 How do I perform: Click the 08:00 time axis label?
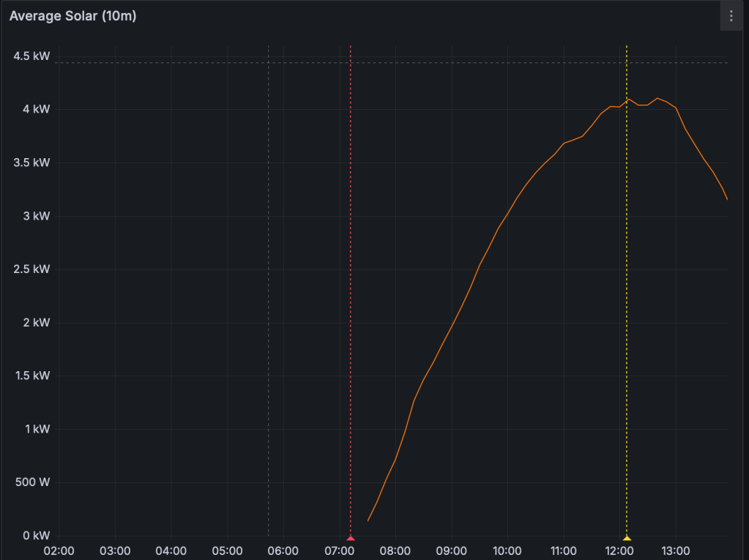[x=395, y=550]
